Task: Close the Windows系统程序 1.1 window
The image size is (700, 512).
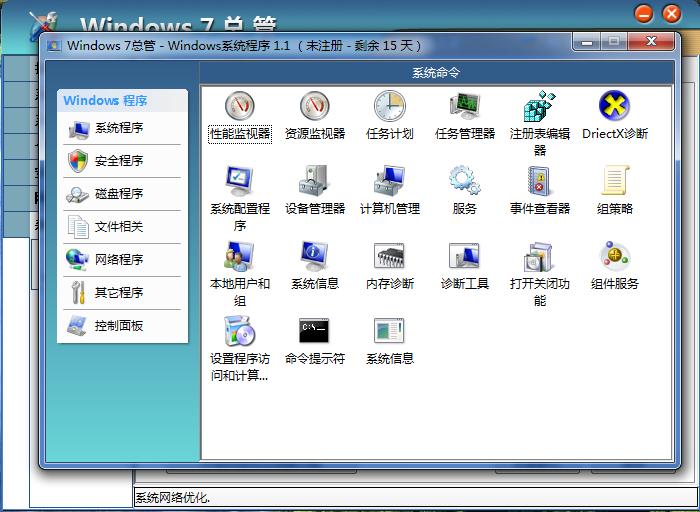Action: 651,42
